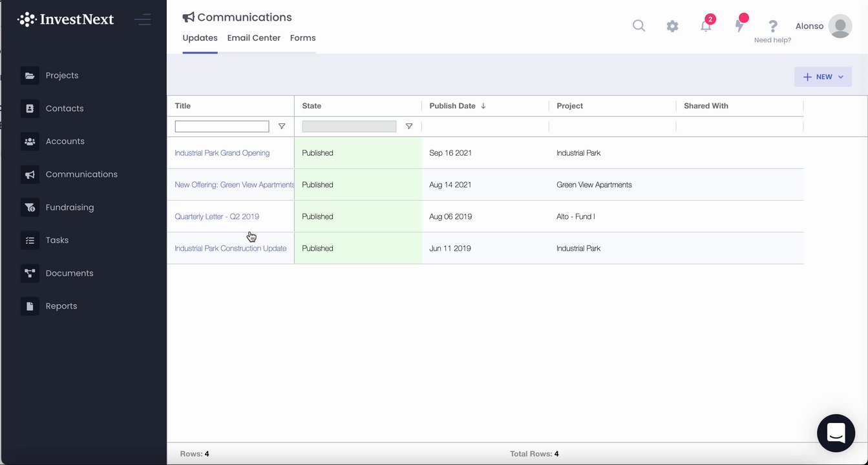Switch to the Forms tab
868x465 pixels.
303,38
